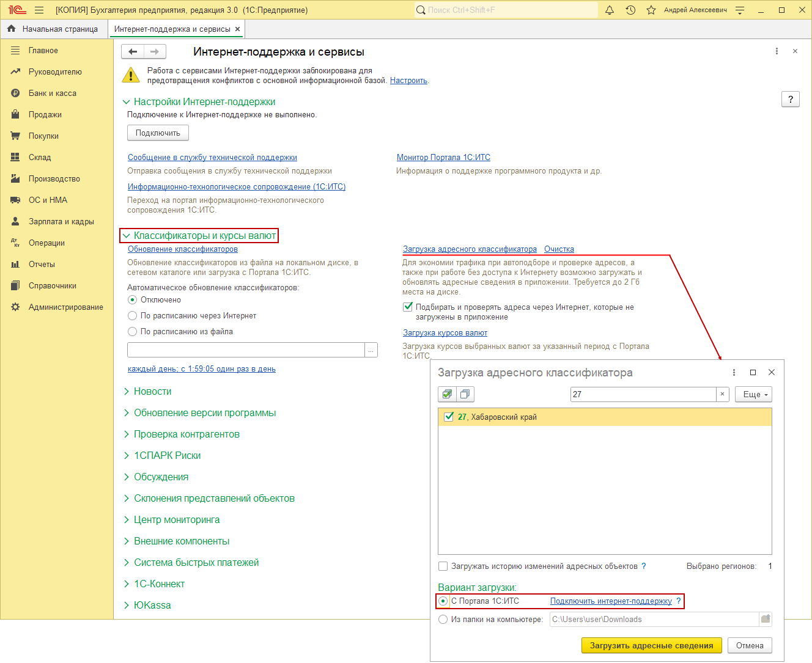The image size is (812, 663).
Task: Uncheck the 27, Хабаровский край region checkbox
Action: click(x=449, y=417)
